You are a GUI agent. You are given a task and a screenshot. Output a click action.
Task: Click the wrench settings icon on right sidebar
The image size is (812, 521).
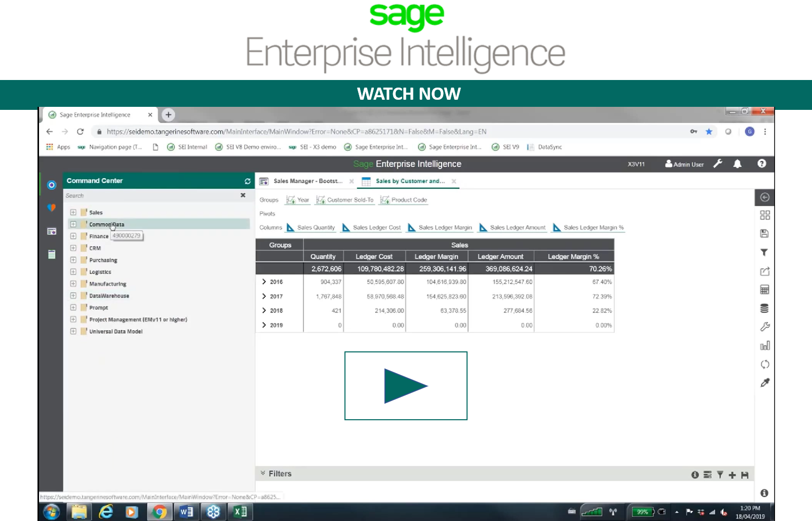pyautogui.click(x=765, y=327)
